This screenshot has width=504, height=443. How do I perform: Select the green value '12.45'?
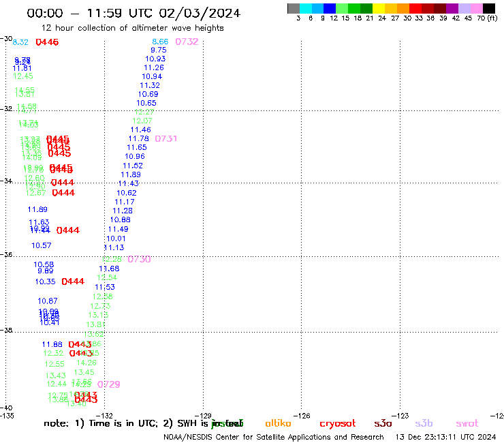[x=23, y=76]
